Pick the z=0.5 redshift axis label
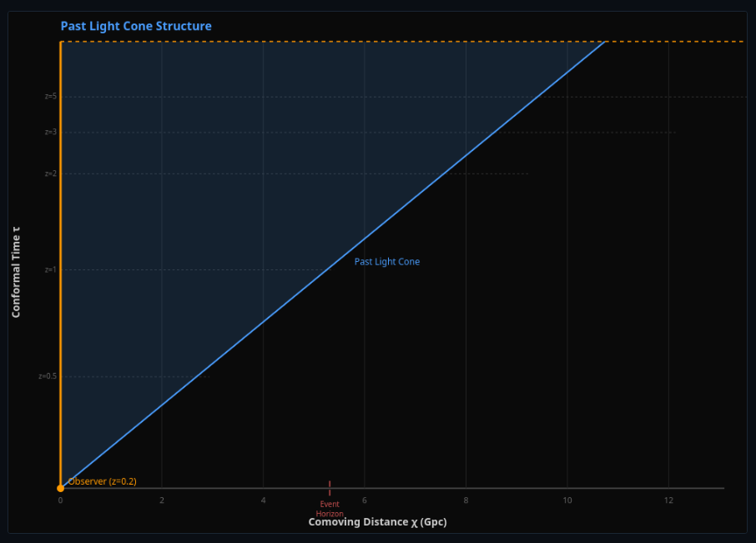756x543 pixels. click(x=48, y=376)
